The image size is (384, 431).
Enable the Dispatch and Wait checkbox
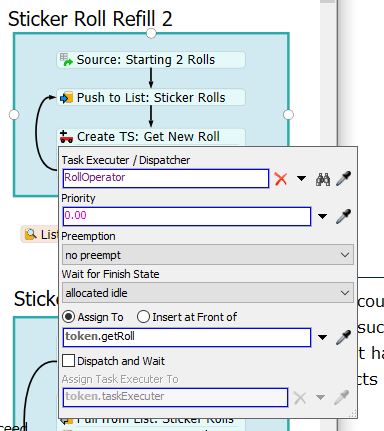pyautogui.click(x=69, y=361)
